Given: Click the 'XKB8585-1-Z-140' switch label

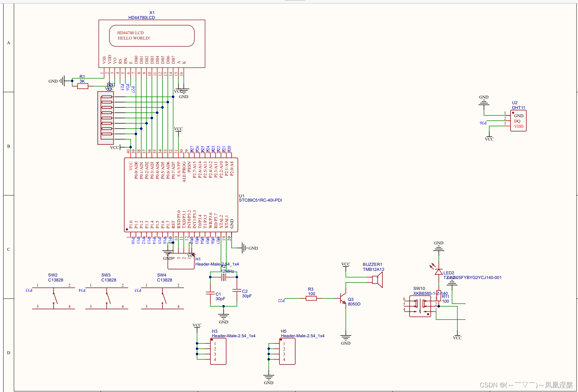Looking at the screenshot, I should point(430,293).
